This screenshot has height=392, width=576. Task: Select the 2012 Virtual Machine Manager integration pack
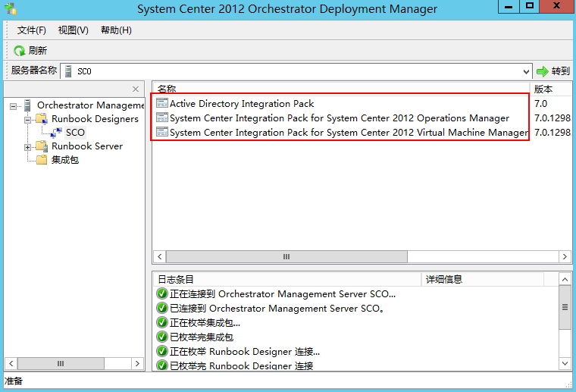tap(349, 132)
